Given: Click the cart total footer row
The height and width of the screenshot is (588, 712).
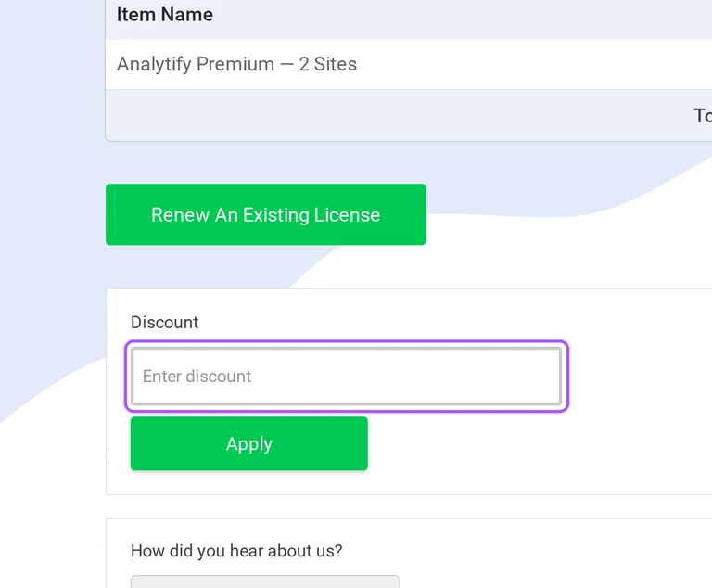Looking at the screenshot, I should (409, 115).
